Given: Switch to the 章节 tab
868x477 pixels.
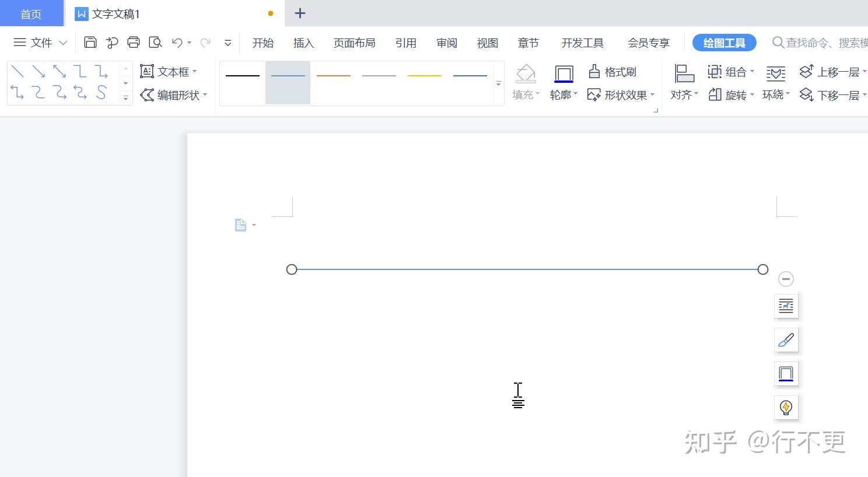Looking at the screenshot, I should tap(528, 43).
